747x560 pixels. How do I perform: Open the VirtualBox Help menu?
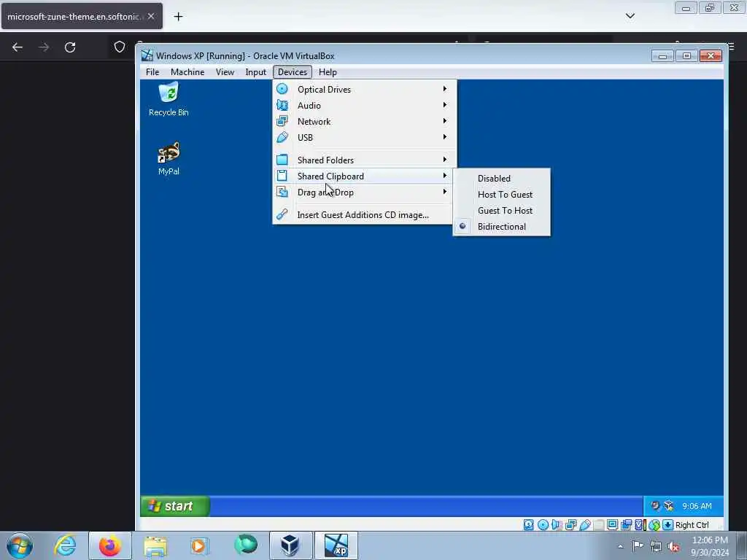328,72
